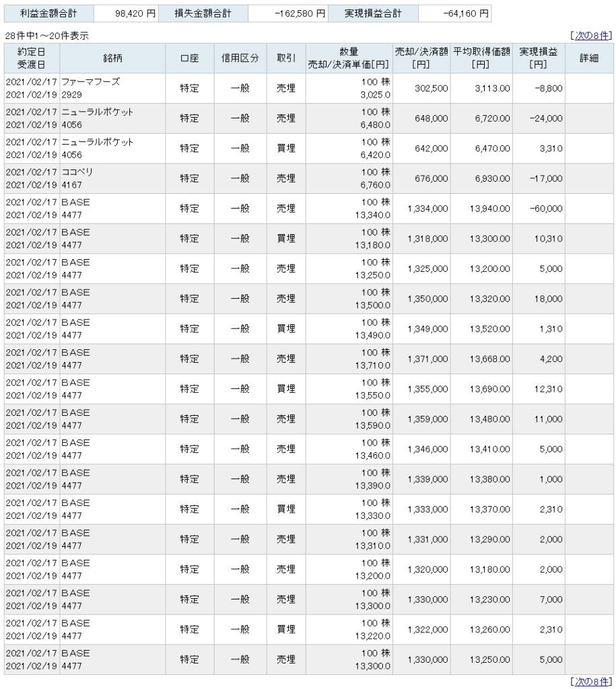This screenshot has height=689, width=616.
Task: Click the 実現損益合計 summary label
Action: 373,13
